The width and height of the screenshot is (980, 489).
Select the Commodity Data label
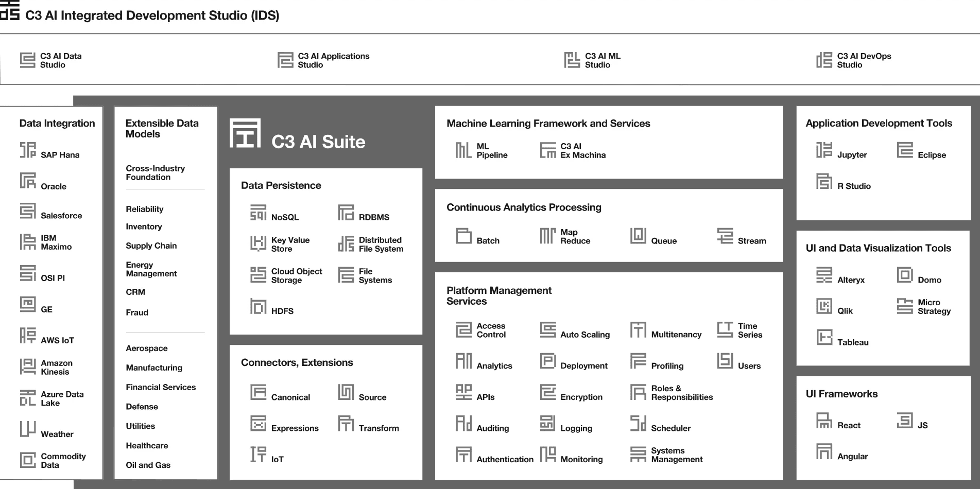point(63,461)
